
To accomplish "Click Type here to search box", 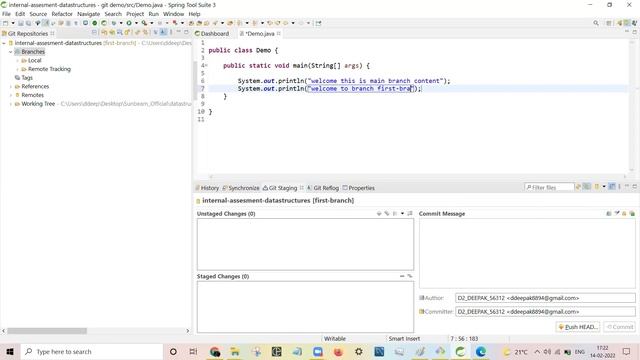I will coord(91,351).
